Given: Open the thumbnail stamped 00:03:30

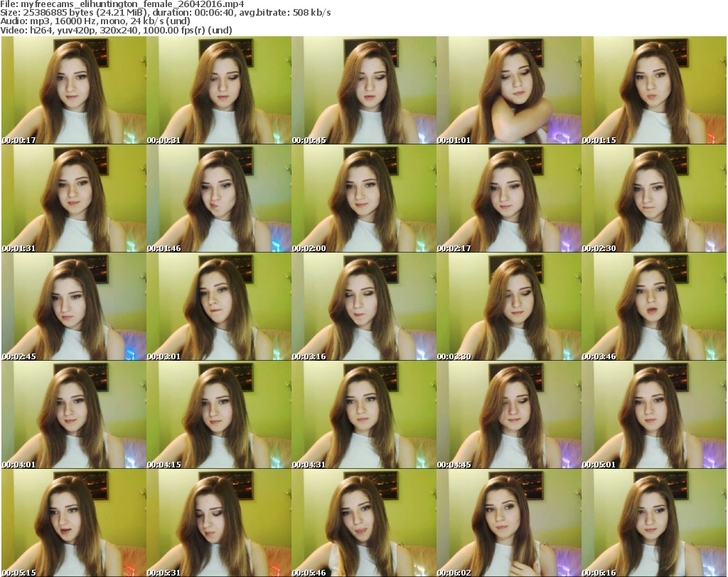Looking at the screenshot, I should point(509,307).
